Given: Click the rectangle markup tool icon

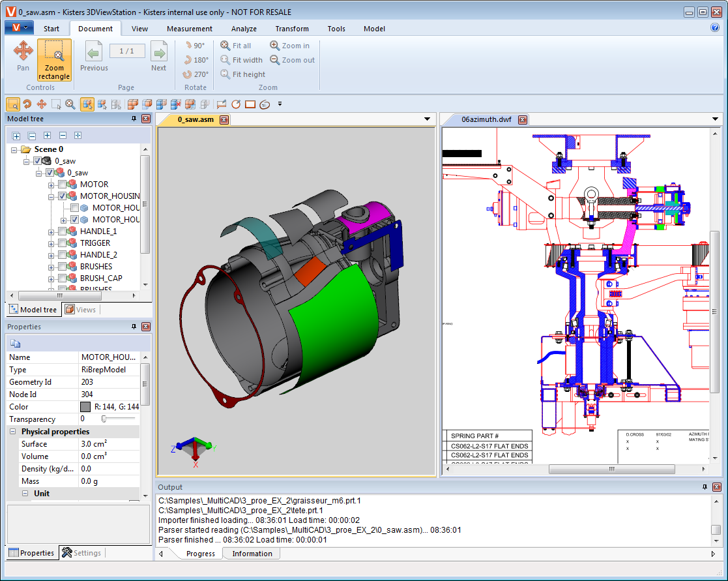Looking at the screenshot, I should [x=250, y=104].
